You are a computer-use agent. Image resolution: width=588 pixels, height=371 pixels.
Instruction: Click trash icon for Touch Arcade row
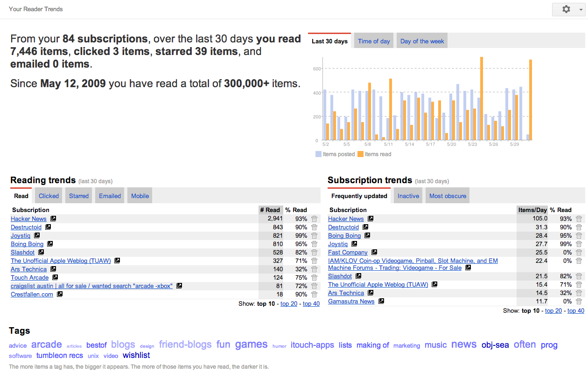pos(314,278)
